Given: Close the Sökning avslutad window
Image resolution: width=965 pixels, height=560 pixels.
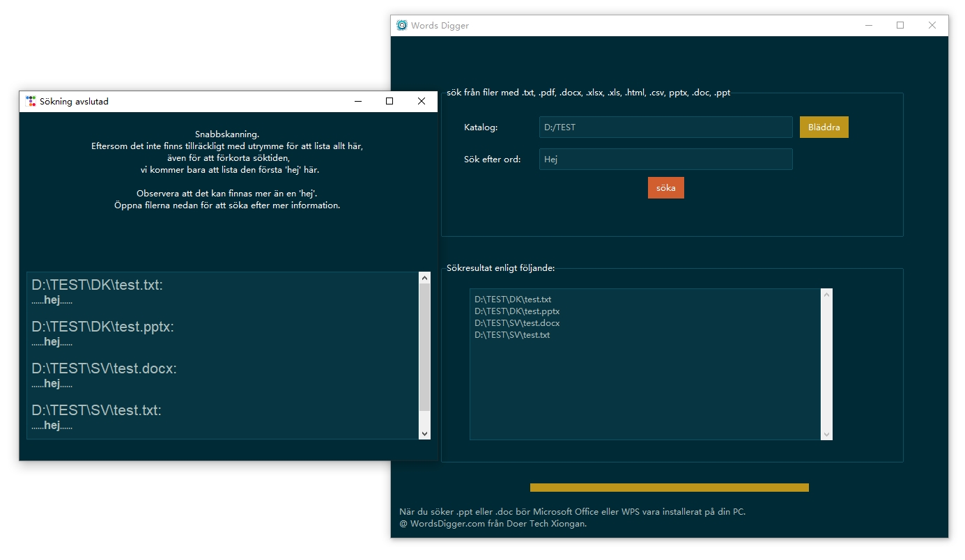Looking at the screenshot, I should click(421, 102).
